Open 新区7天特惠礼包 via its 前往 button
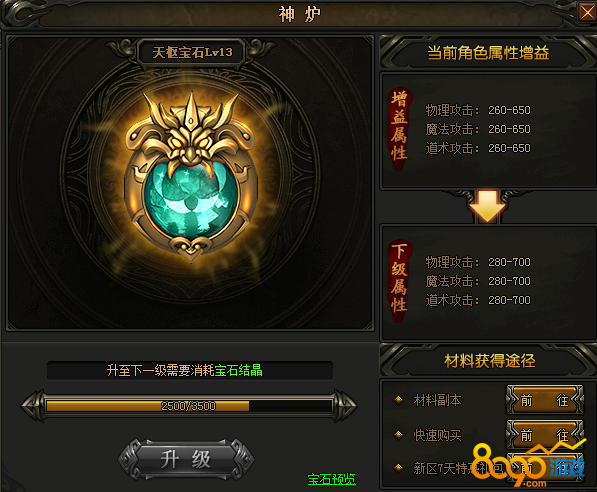597x492 pixels. 544,468
